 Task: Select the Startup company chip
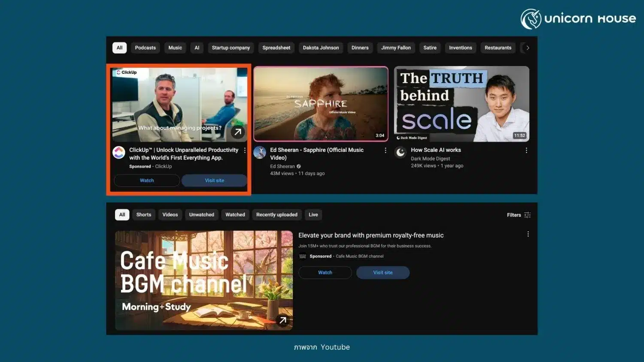tap(231, 48)
